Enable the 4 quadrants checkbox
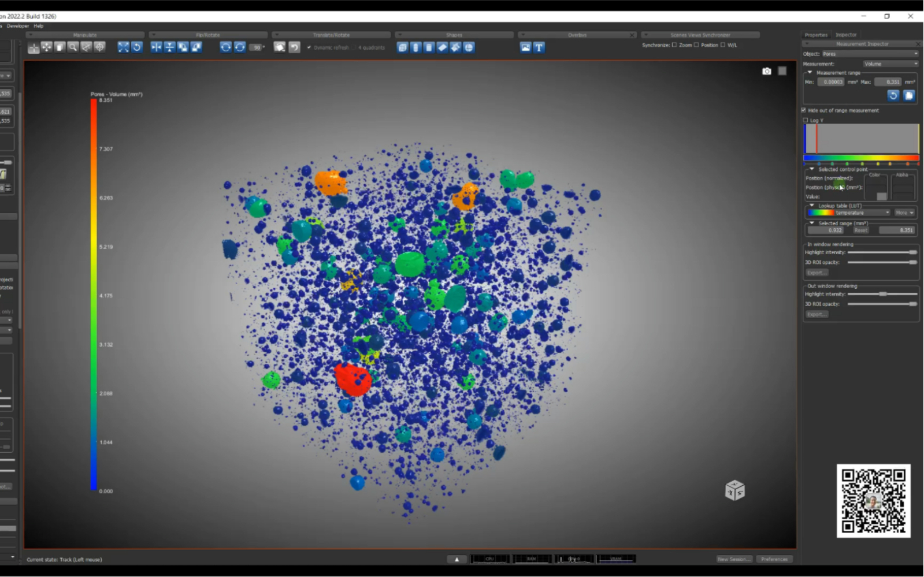This screenshot has width=924, height=577. pos(354,47)
